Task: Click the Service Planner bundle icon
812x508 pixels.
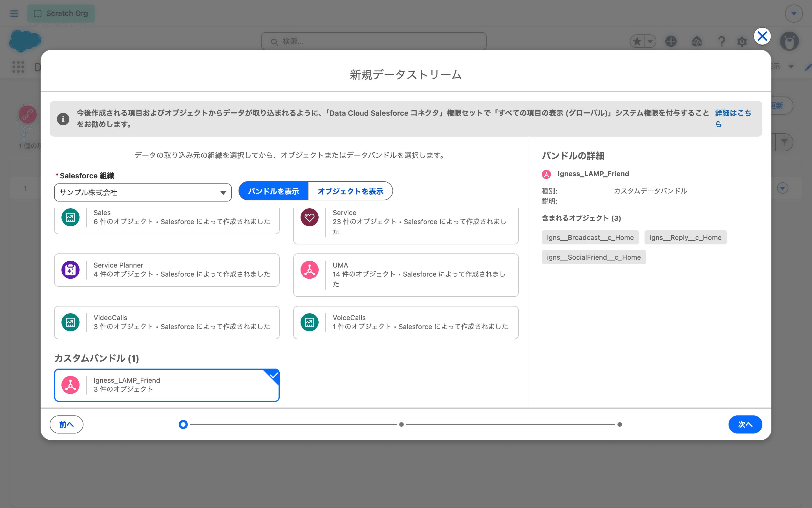Action: coord(70,270)
